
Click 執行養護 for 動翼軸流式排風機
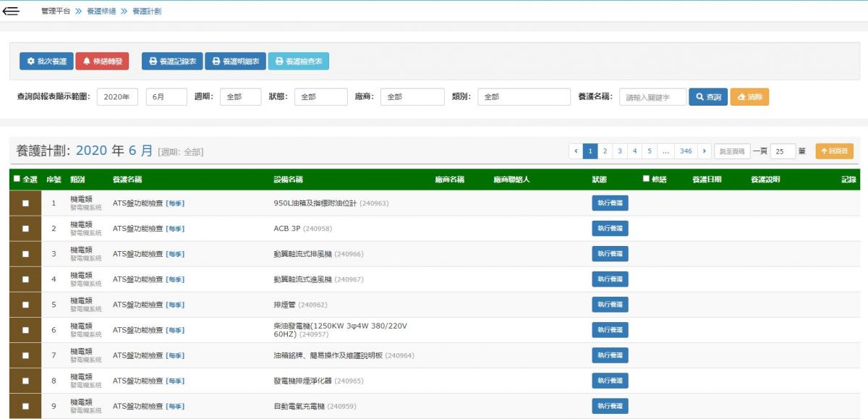(x=610, y=254)
